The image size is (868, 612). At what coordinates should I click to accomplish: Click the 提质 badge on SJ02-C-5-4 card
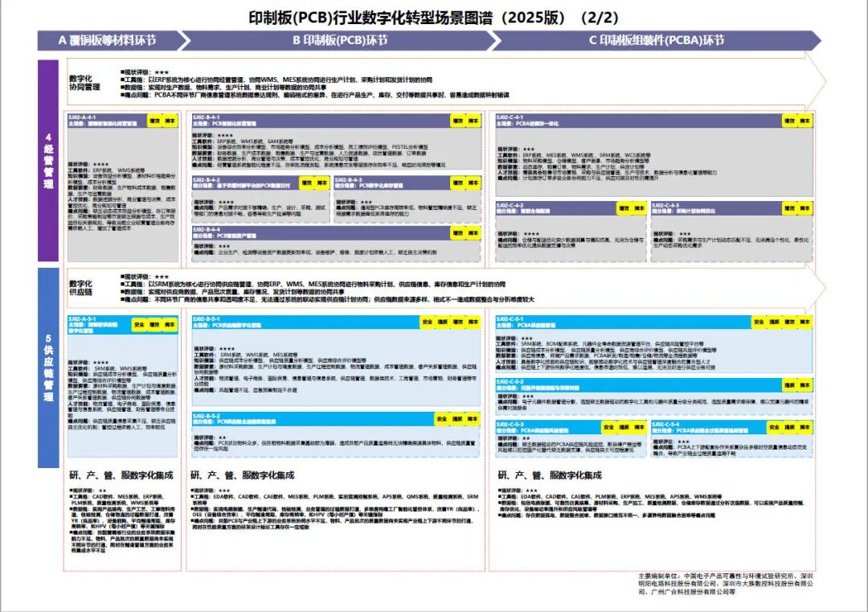[788, 426]
